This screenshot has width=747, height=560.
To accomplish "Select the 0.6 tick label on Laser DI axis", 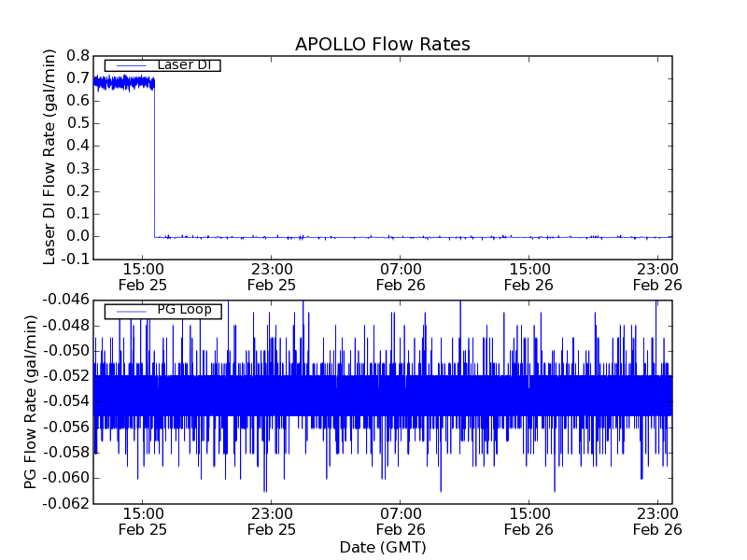I will tap(78, 101).
